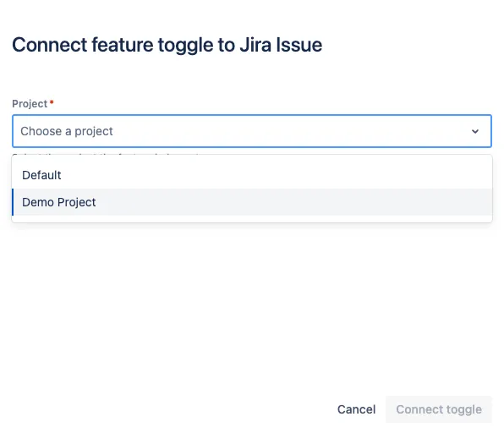Click the Project field label

click(30, 104)
